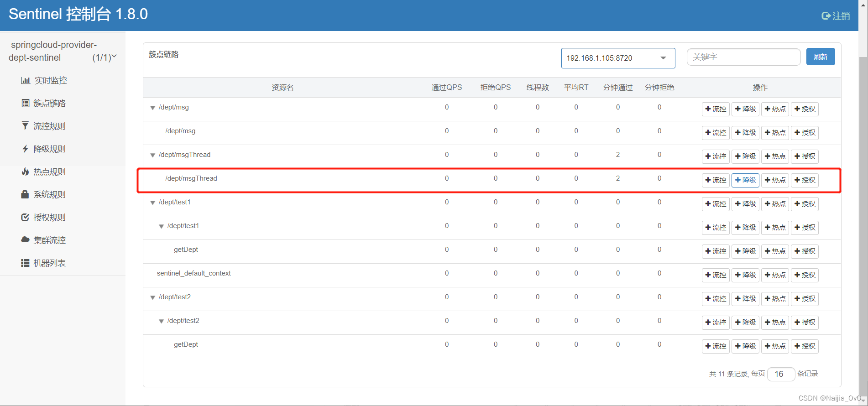Add 流控 rule for getDept under /dept/test2
Viewport: 868px width, 406px height.
(x=716, y=346)
